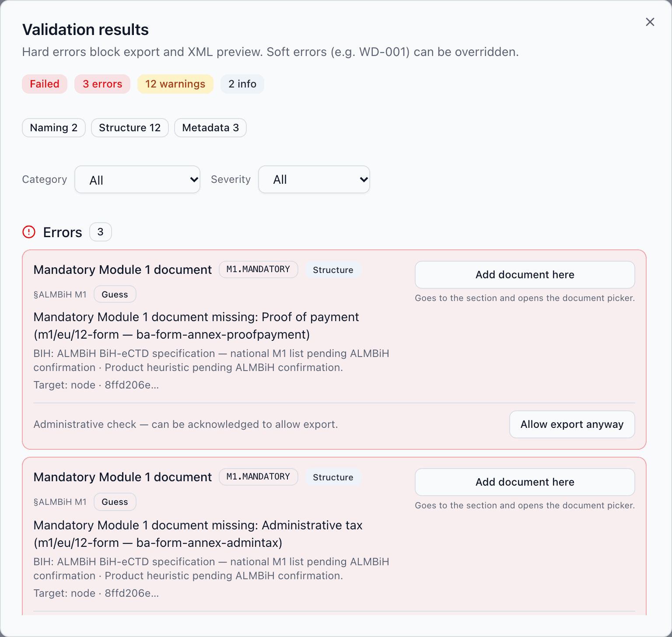
Task: Click 'Mandatory Module 1 document missing: Administrative tax' text
Action: 198,534
